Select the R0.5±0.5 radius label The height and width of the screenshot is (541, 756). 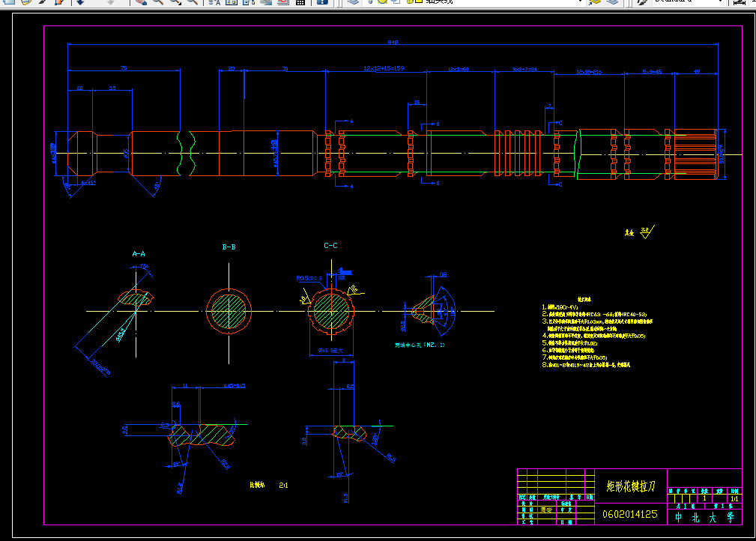point(309,278)
